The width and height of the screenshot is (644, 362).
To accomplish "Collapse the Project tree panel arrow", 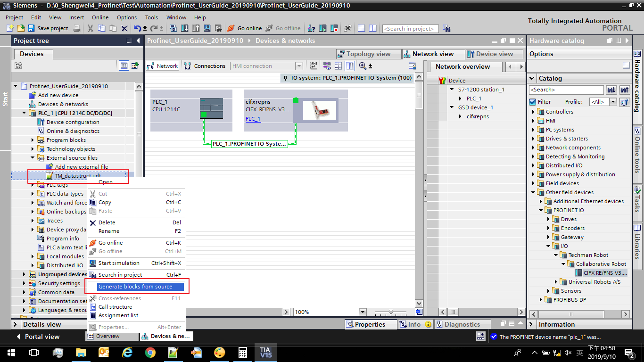I will pyautogui.click(x=138, y=41).
